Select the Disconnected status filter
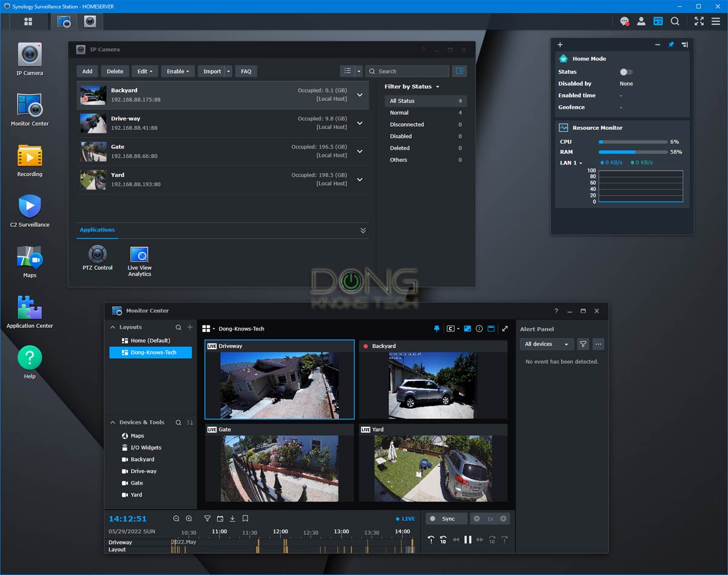 tap(425, 124)
